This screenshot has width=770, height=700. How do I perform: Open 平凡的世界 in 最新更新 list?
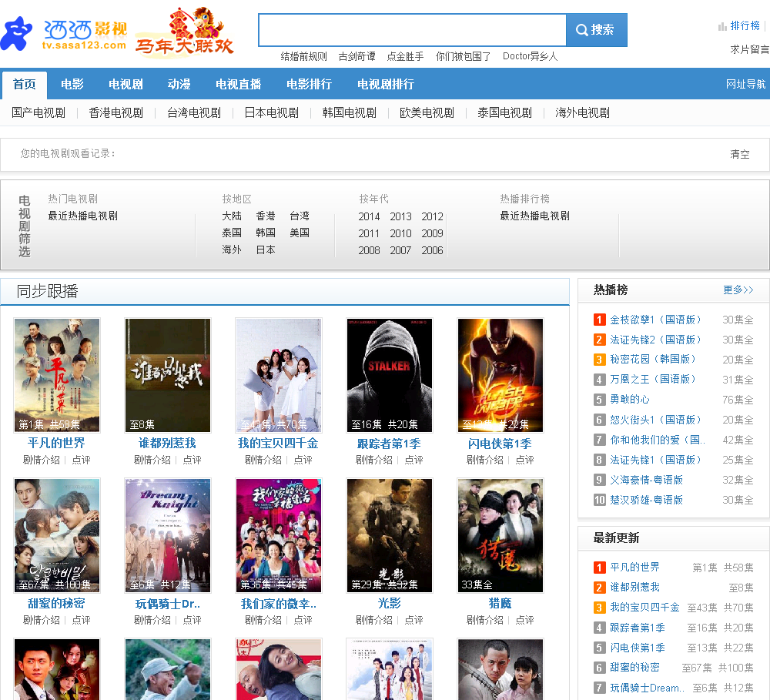click(x=634, y=568)
